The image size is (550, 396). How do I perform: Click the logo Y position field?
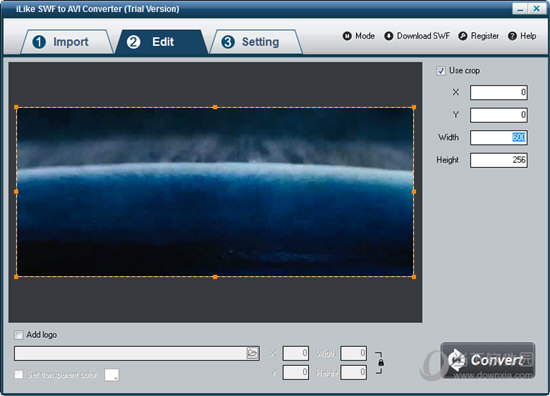(x=296, y=372)
